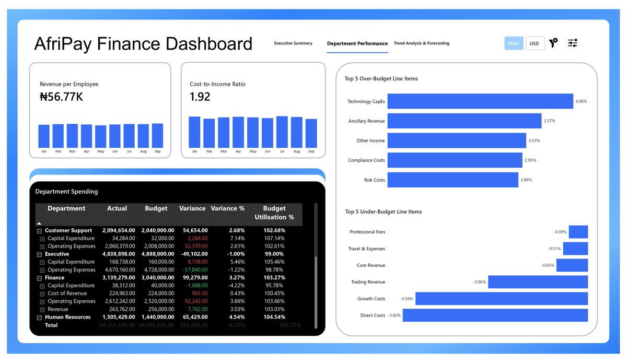Sort by Budget Utilisation % column header
Viewport: 627px width, 364px height.
tap(275, 213)
